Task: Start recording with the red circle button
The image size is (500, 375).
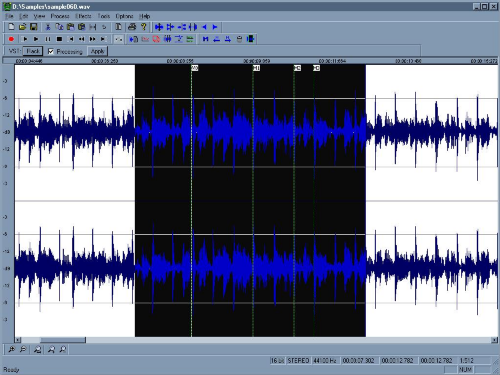Action: pyautogui.click(x=11, y=39)
